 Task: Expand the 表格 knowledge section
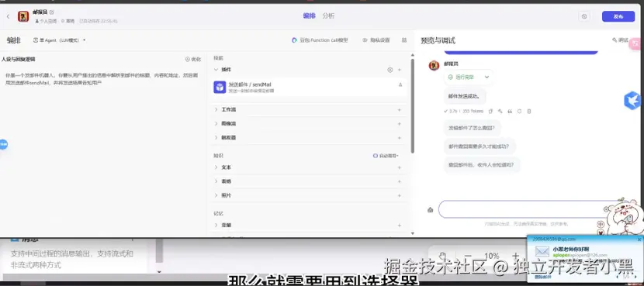coord(216,181)
